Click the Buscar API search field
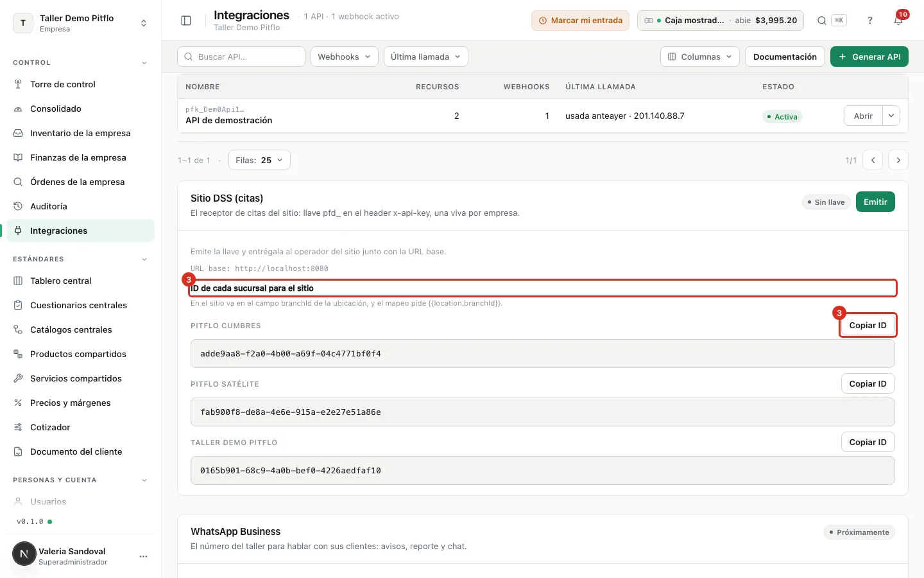This screenshot has height=578, width=924. [241, 57]
